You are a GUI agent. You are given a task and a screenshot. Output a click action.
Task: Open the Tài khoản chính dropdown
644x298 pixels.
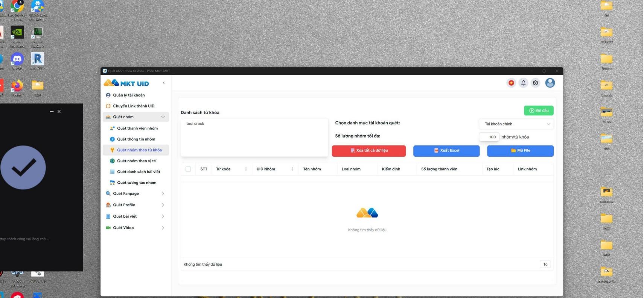point(516,124)
